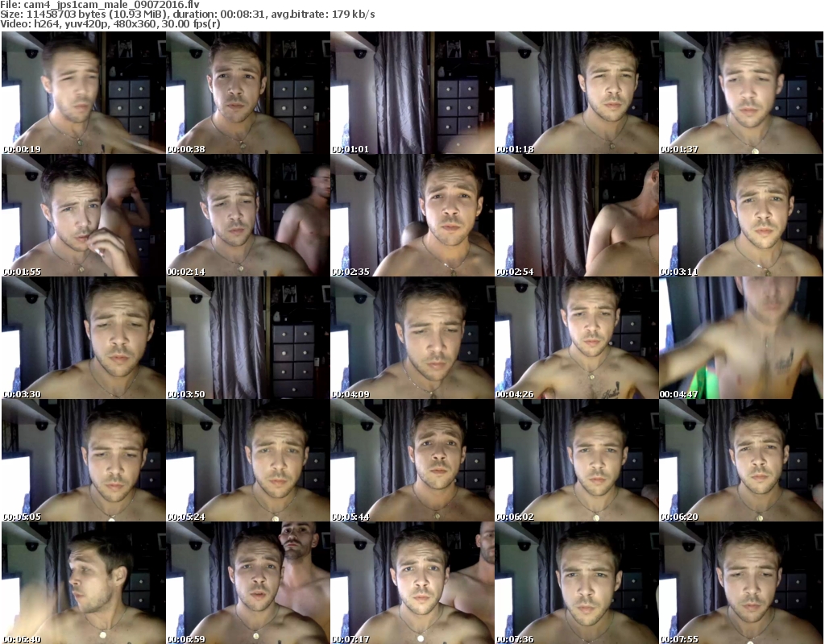Select the thumbnail stamped 00:04:26
This screenshot has width=825, height=644.
(576, 338)
